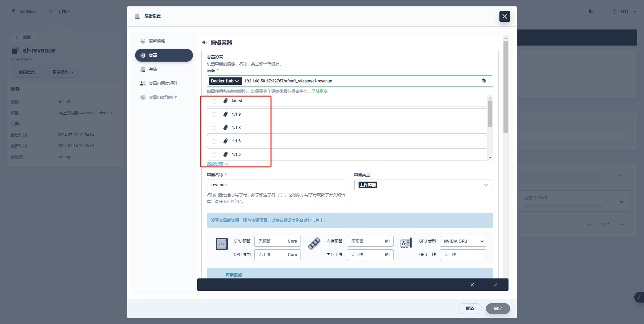Viewport: 644px width, 324px height.
Task: Select the 1.1.5 tag radio button
Action: point(214,155)
